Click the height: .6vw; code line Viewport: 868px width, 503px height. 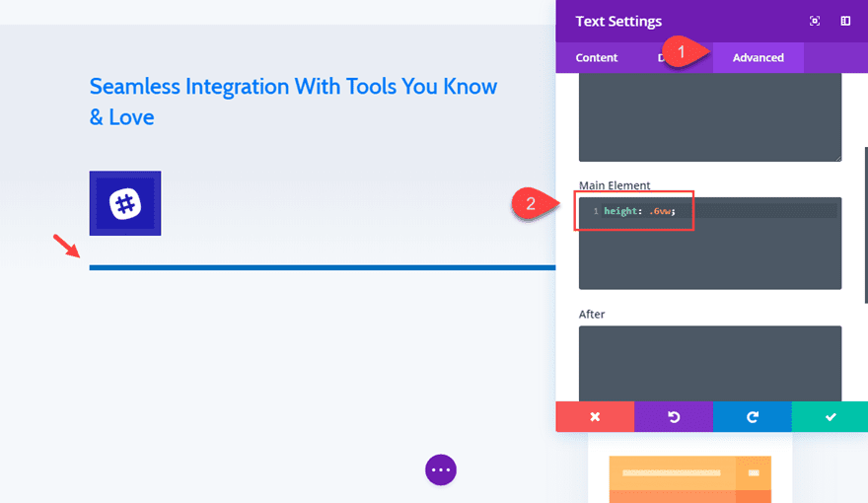pyautogui.click(x=639, y=211)
